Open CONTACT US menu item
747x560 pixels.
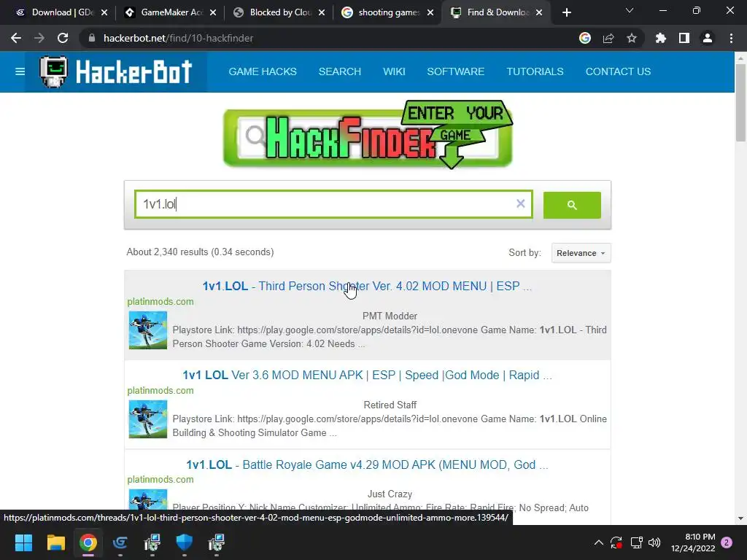618,71
